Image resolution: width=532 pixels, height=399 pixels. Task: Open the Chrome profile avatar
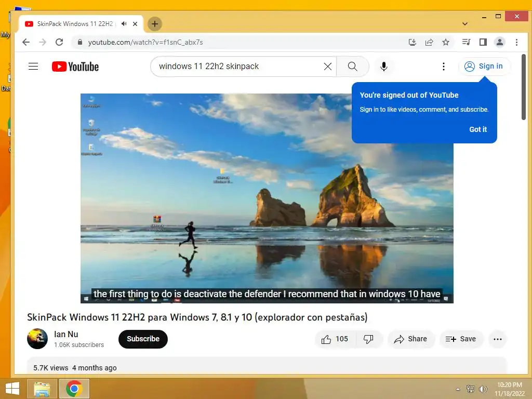tap(500, 42)
